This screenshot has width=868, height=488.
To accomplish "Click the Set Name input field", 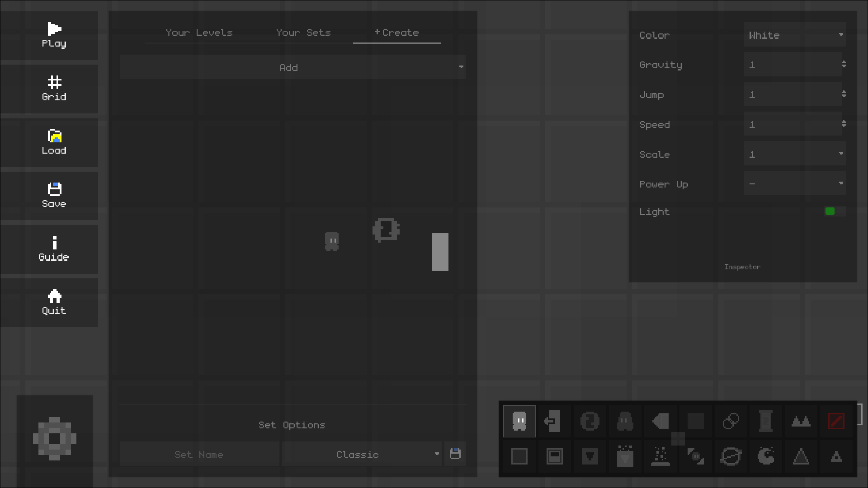I will [199, 454].
